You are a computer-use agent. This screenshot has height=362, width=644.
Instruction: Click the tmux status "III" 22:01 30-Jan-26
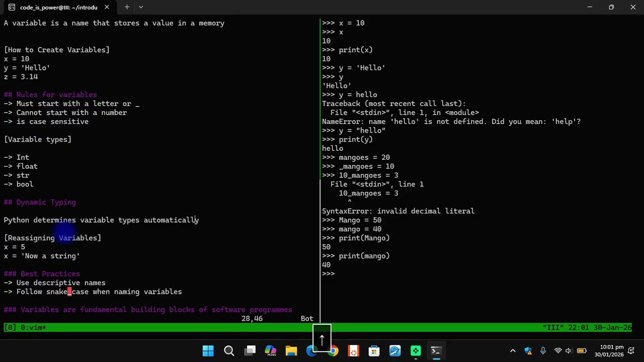click(587, 327)
